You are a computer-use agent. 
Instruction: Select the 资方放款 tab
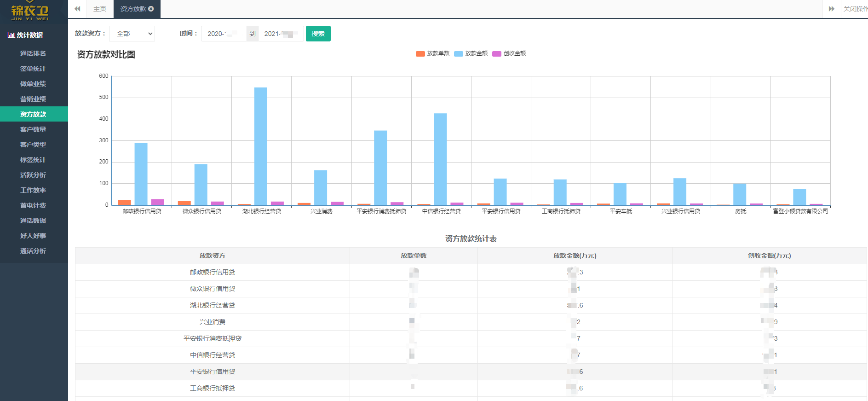click(137, 9)
